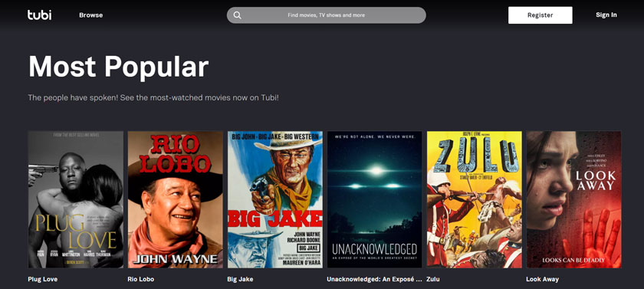644x289 pixels.
Task: Open the Unacknowledged poster
Action: 375,199
